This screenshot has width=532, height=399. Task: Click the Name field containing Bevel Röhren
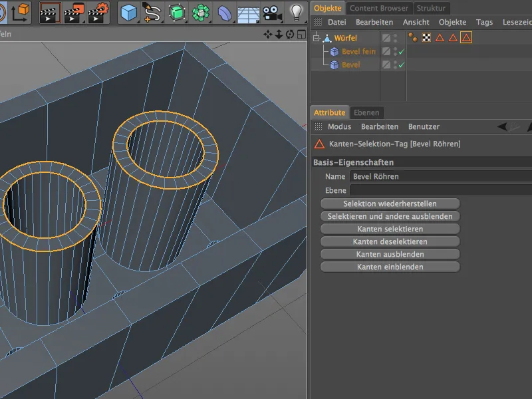441,176
